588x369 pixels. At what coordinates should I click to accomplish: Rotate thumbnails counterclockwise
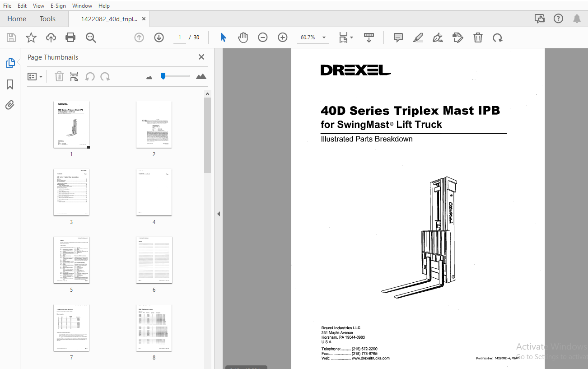[x=90, y=76]
